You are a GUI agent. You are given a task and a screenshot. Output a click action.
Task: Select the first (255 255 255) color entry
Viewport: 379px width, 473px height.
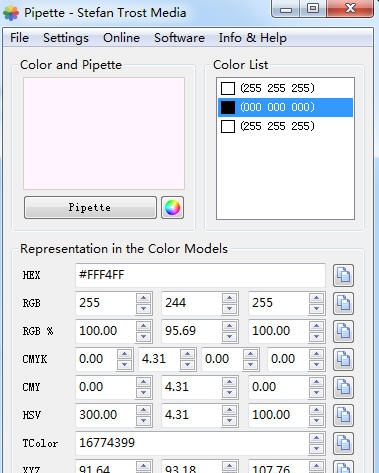[x=285, y=88]
